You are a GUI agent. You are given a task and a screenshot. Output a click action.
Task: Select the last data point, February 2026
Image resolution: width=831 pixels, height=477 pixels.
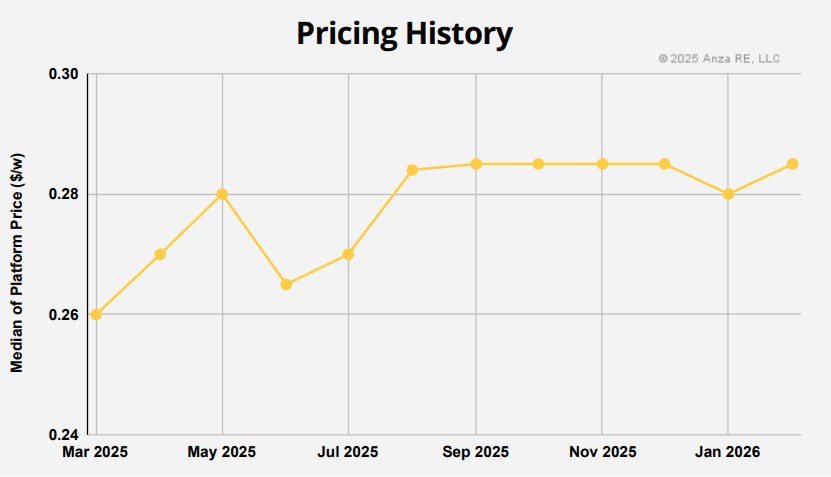792,164
